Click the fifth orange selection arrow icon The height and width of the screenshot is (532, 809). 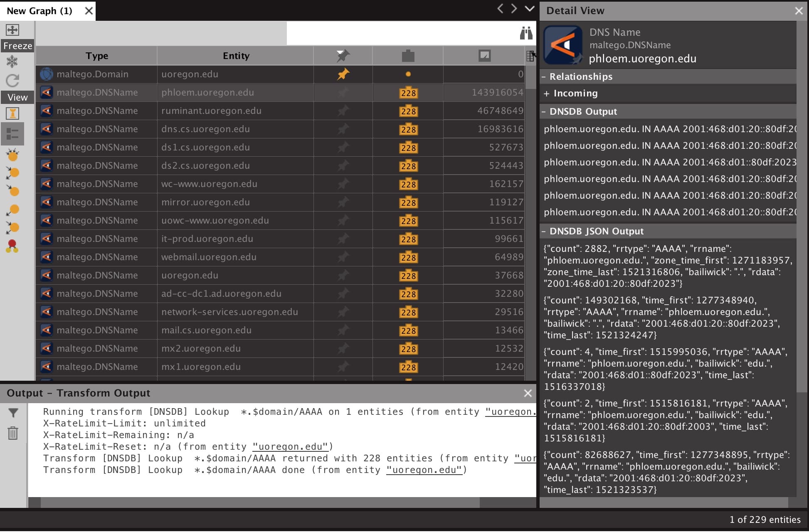click(x=12, y=228)
